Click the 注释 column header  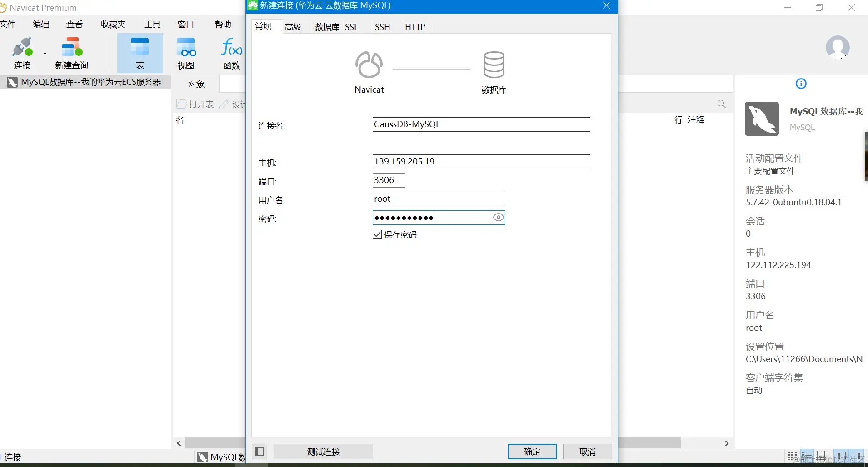click(696, 119)
